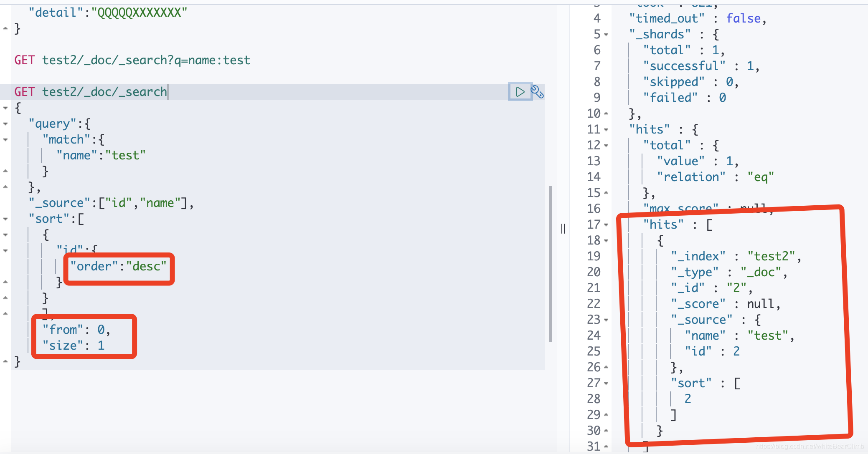The image size is (868, 454).
Task: Collapse the hits array fold on line 17
Action: tap(606, 225)
